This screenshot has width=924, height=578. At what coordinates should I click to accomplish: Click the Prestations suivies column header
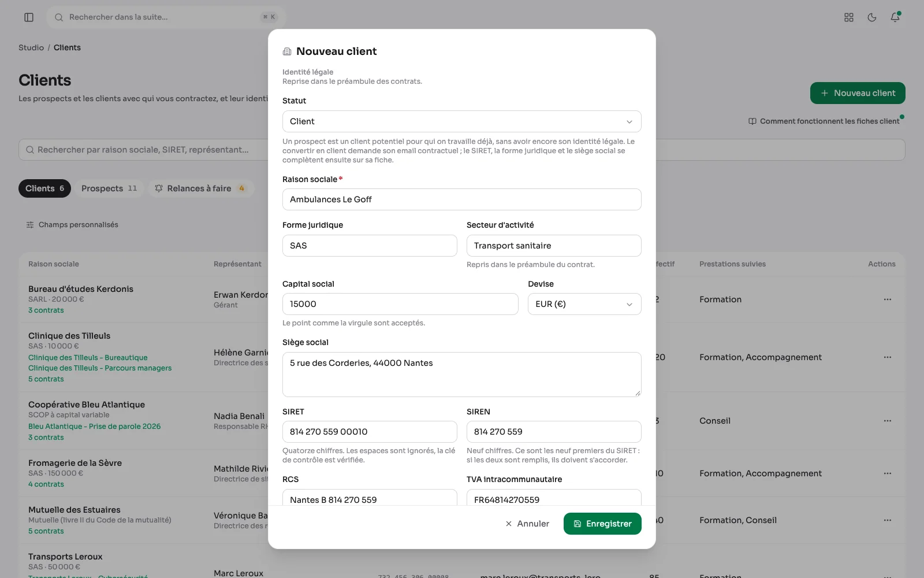point(732,264)
